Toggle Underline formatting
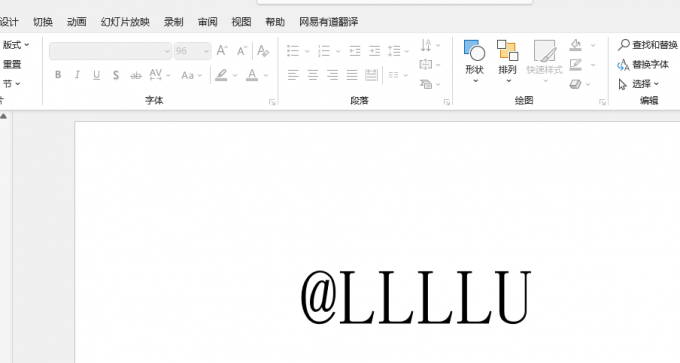This screenshot has height=363, width=680. click(96, 75)
